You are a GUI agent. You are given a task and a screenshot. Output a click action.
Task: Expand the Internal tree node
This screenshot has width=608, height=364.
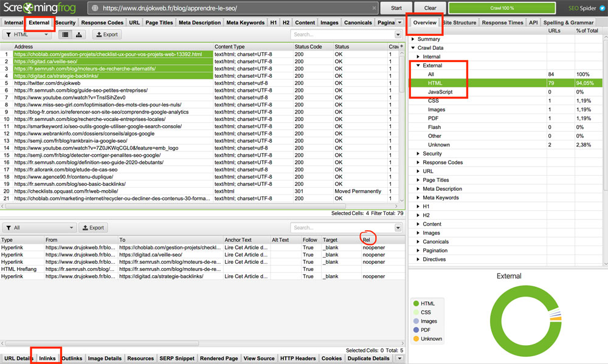(418, 57)
